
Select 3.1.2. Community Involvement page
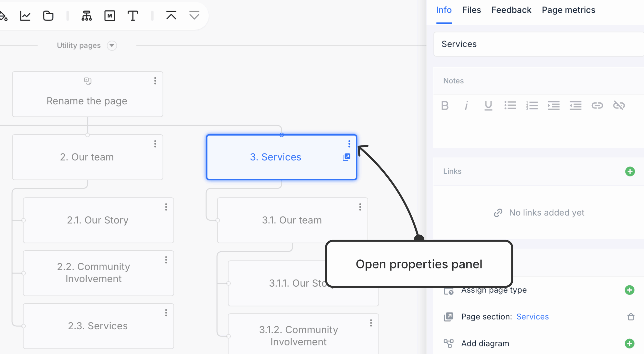pyautogui.click(x=303, y=334)
